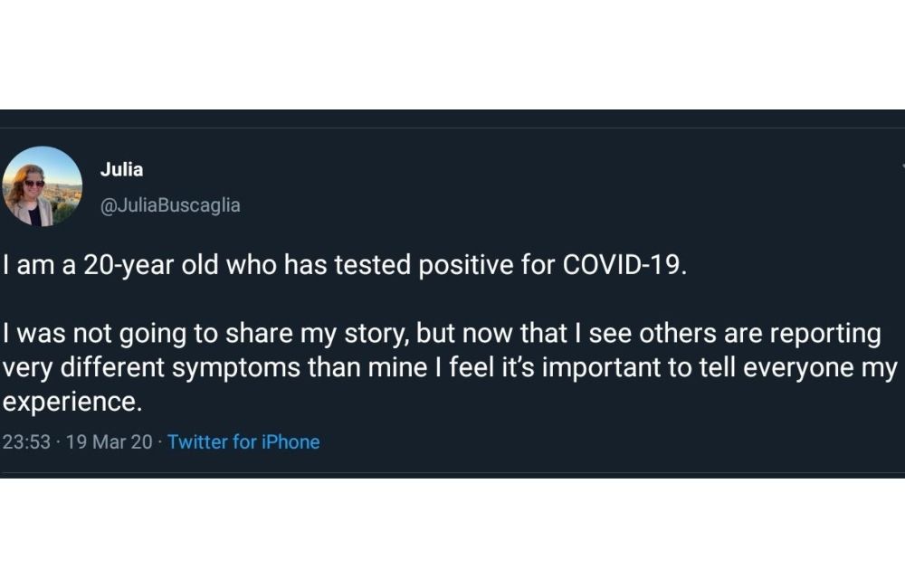Open Julia's profile picture
This screenshot has width=905, height=588.
(43, 185)
